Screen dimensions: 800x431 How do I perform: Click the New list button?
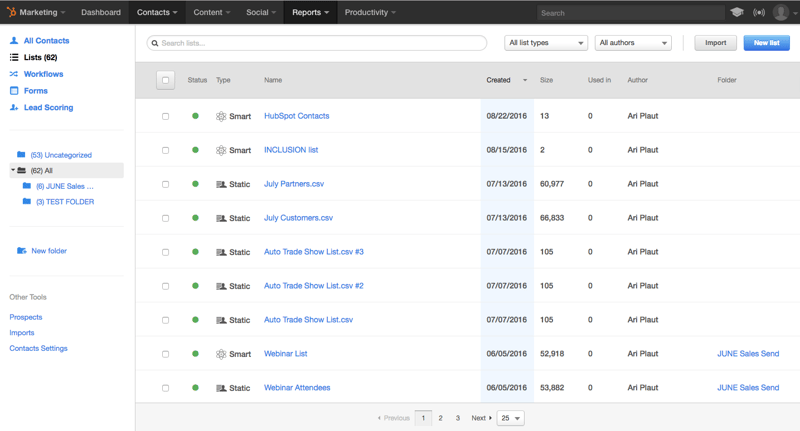click(766, 43)
